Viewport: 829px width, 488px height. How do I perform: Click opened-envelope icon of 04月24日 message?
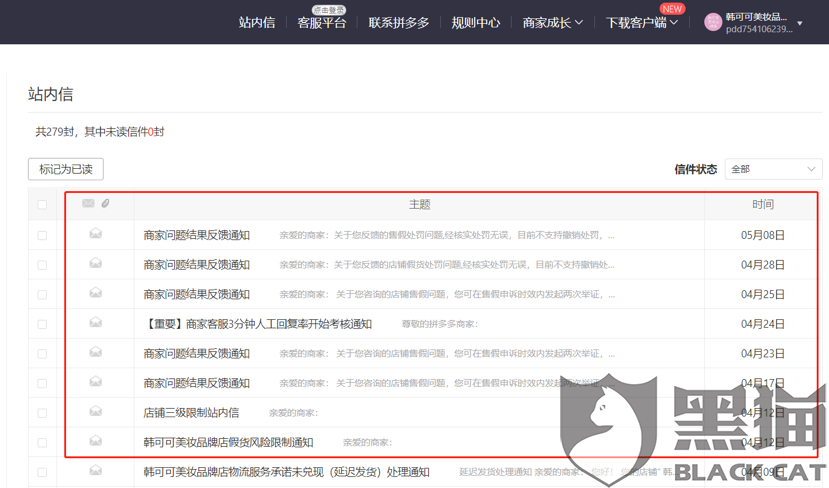[x=96, y=322]
